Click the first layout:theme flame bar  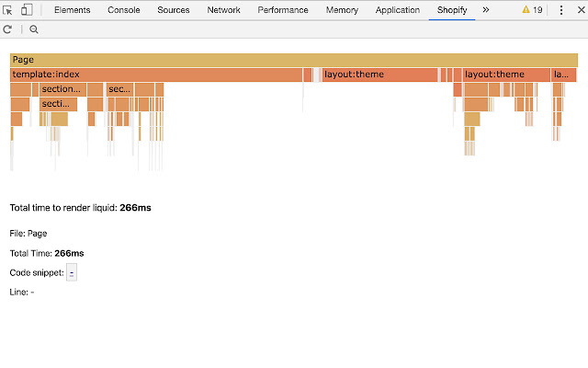379,75
